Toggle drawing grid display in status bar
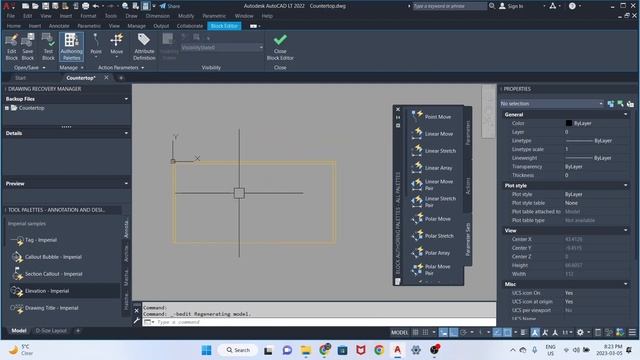 [x=416, y=333]
